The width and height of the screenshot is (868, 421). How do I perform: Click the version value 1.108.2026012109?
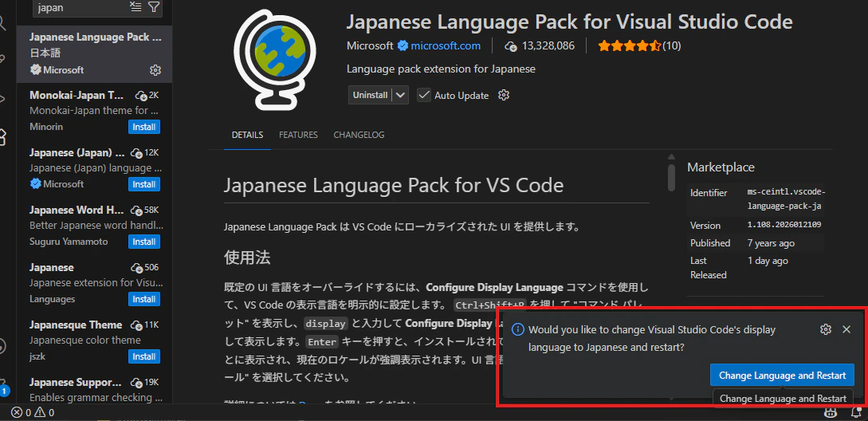(x=784, y=226)
